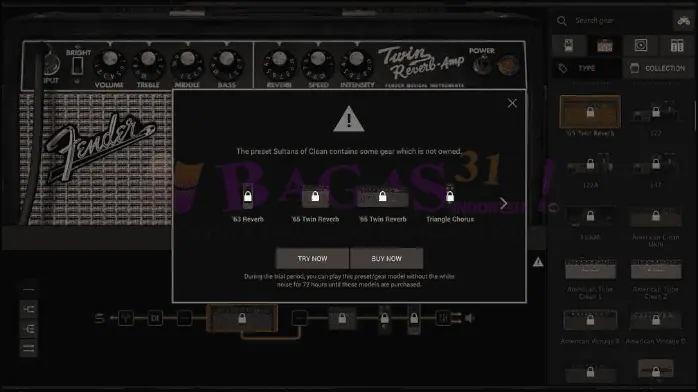Switch gear browser to Collection tab

tap(658, 69)
